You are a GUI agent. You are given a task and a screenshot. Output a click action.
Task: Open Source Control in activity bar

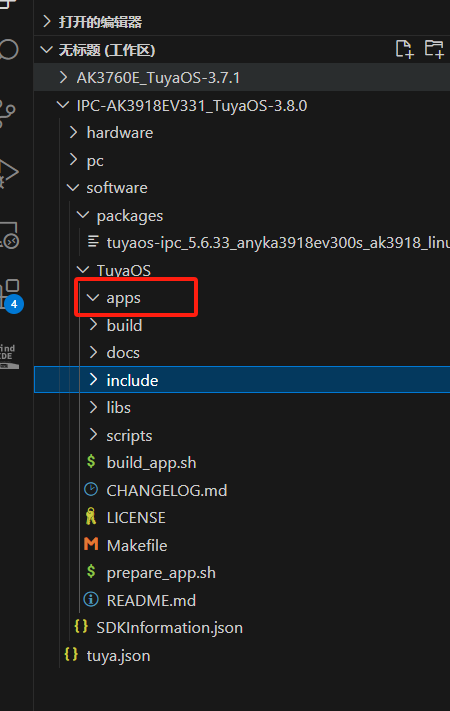click(8, 113)
